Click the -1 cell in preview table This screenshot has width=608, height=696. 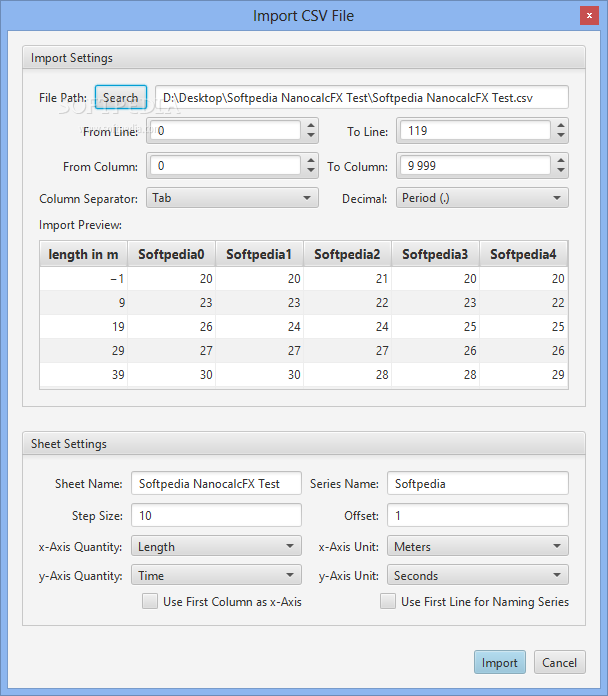coord(83,279)
